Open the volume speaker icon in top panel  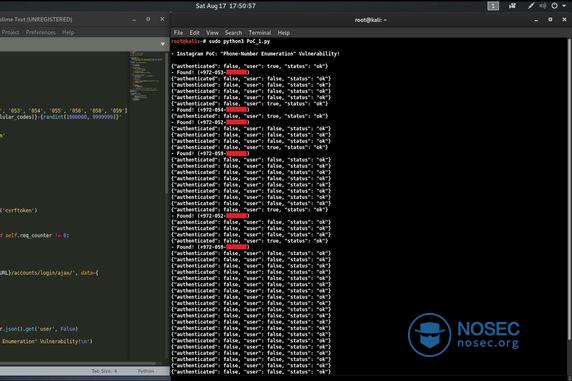543,6
